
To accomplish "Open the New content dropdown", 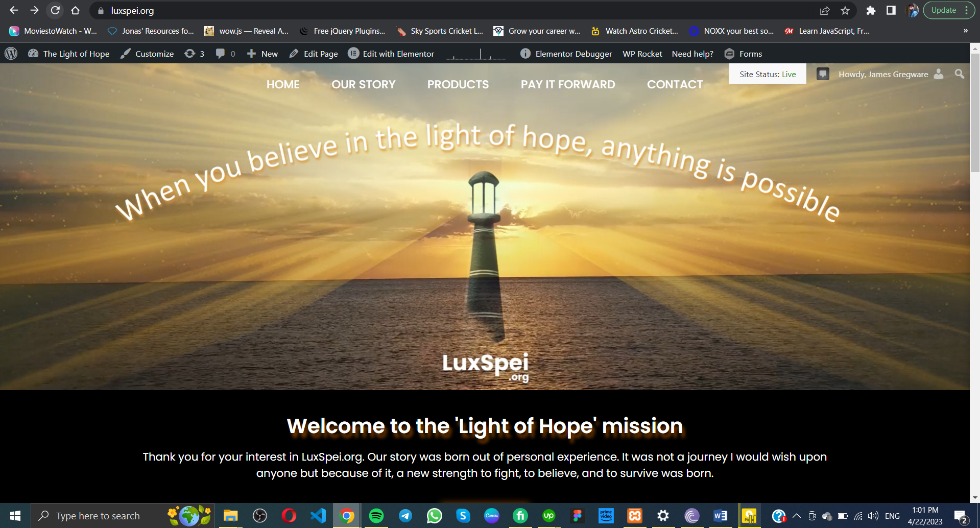I will [262, 54].
